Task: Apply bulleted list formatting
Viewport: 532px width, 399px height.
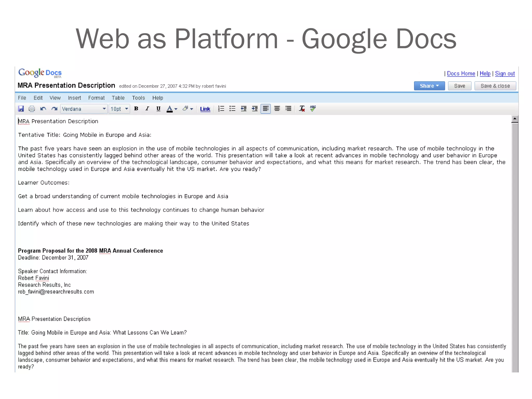Action: pos(232,109)
